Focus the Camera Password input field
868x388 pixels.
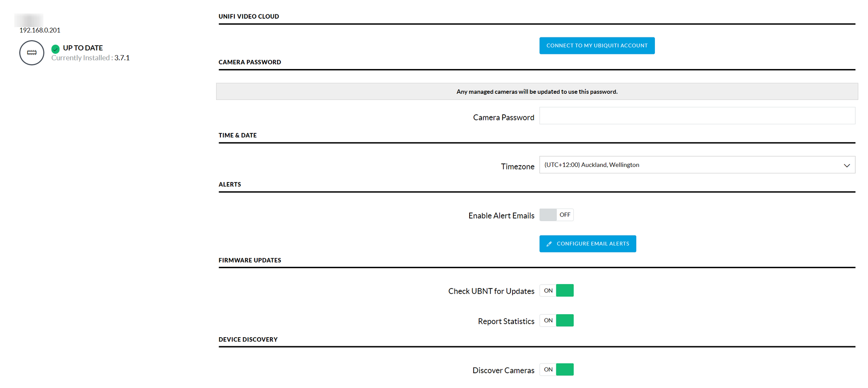point(697,116)
